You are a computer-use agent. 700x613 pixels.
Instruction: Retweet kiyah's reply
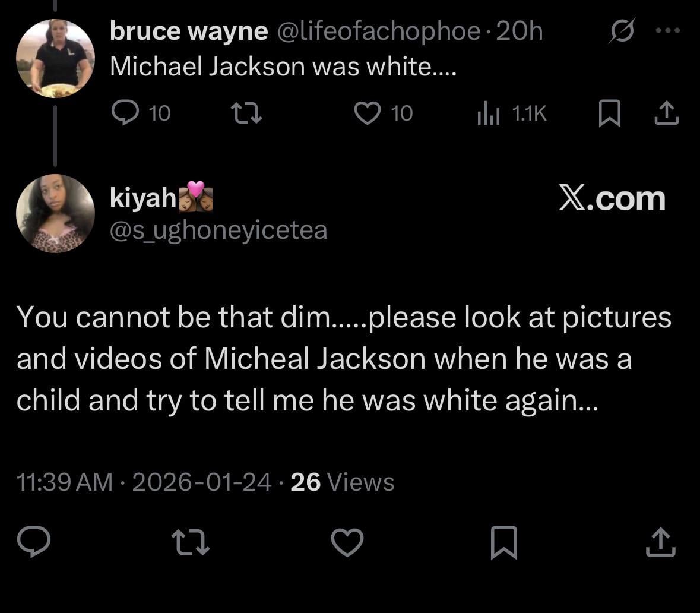(190, 542)
